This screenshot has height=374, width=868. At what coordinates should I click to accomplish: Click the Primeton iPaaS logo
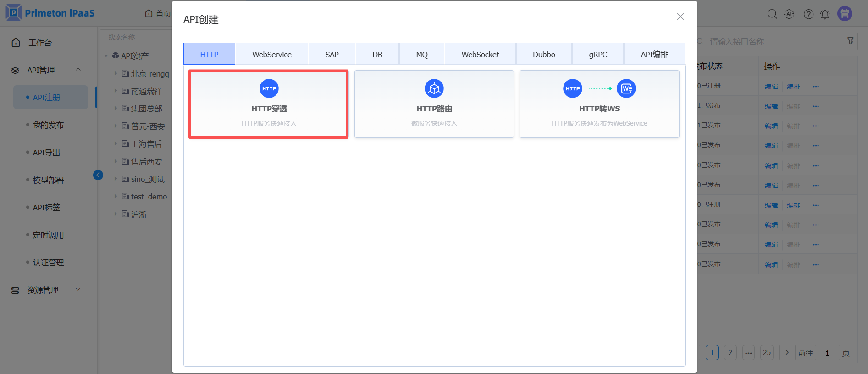pos(50,13)
